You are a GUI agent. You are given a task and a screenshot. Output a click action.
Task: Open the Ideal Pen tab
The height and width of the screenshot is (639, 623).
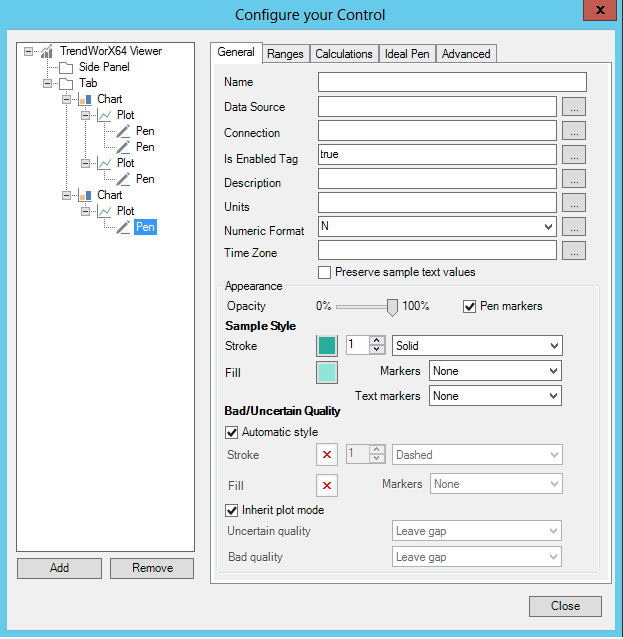tap(407, 54)
